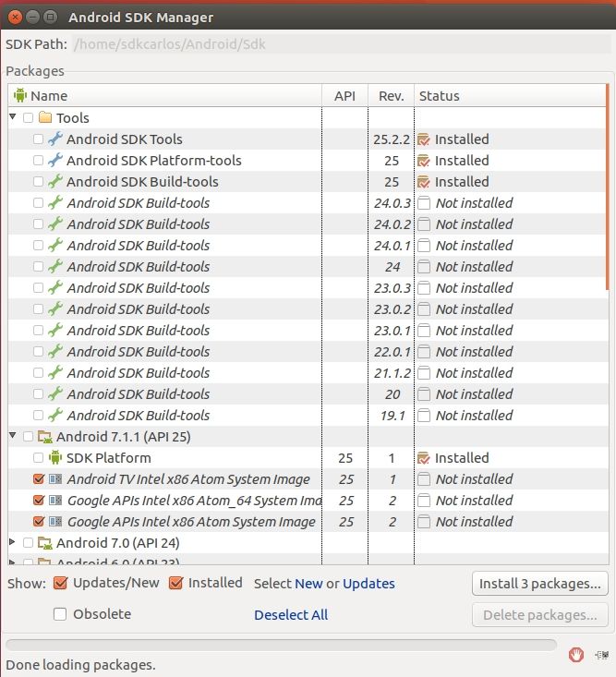Click the Updates selection link
This screenshot has width=616, height=677.
pyautogui.click(x=368, y=584)
